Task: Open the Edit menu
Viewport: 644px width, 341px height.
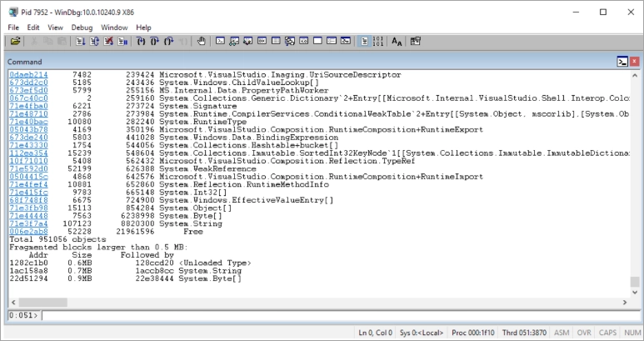Action: coord(33,28)
